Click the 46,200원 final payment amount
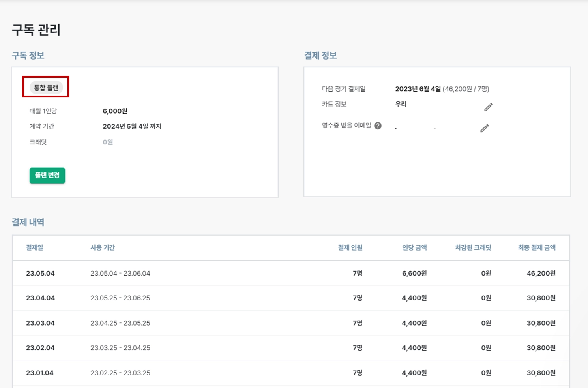Viewport: 588px width, 388px height. [x=541, y=273]
